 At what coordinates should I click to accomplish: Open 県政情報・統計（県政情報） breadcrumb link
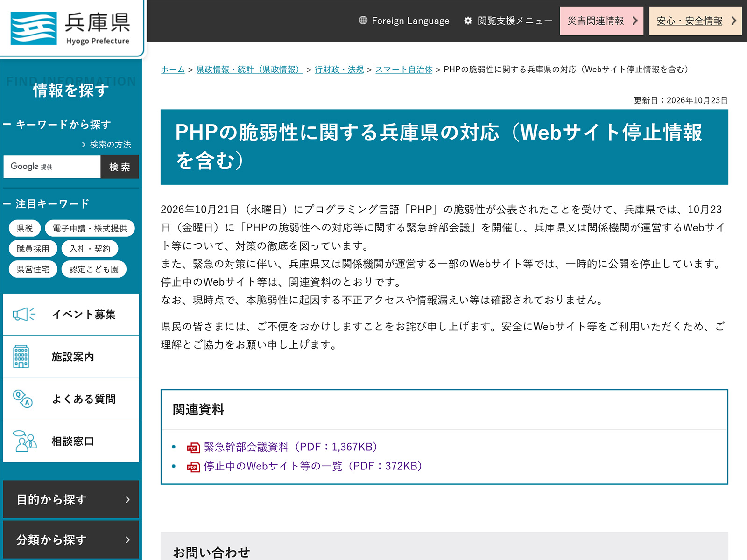point(249,70)
